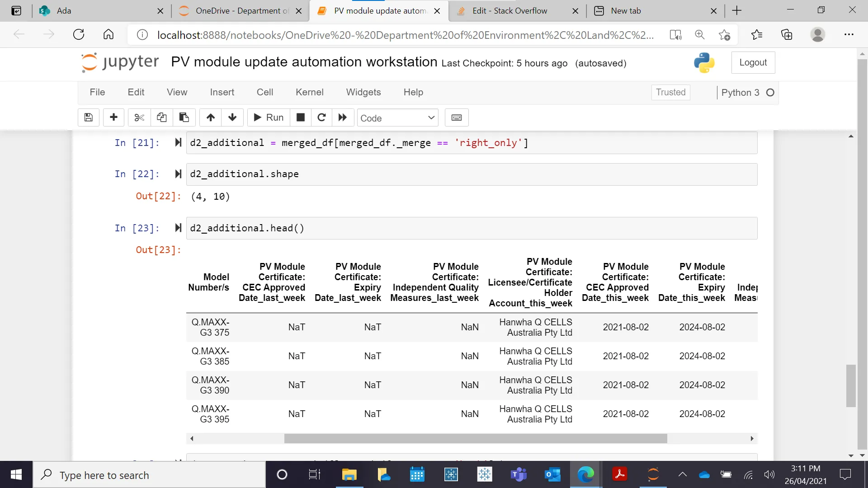868x488 pixels.
Task: Open the Cell menu
Action: pos(264,92)
